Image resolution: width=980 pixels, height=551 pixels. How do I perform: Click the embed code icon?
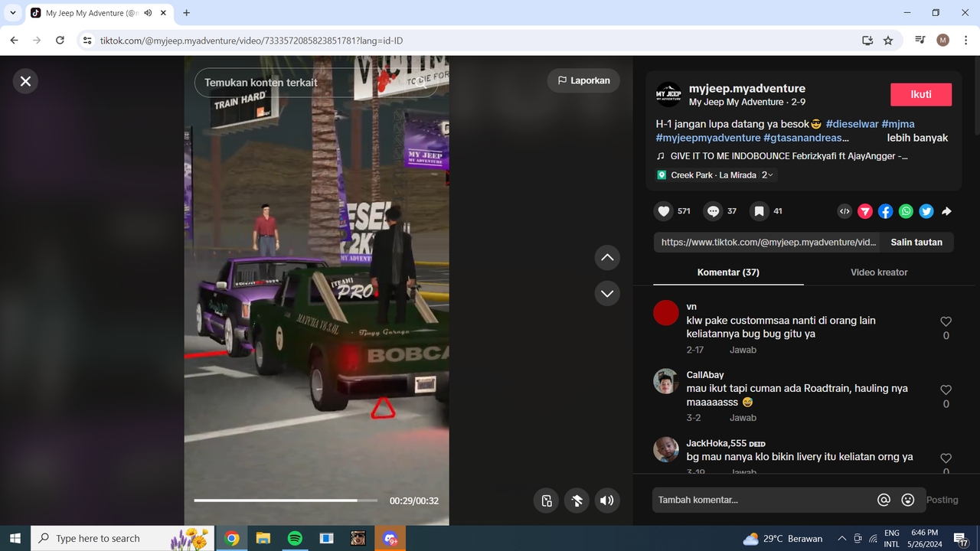point(844,211)
